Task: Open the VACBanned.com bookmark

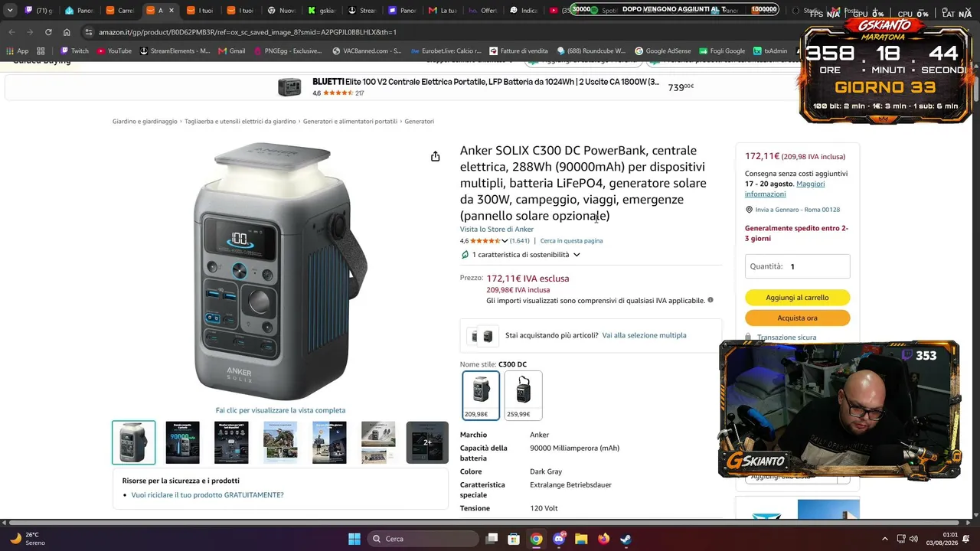Action: click(367, 51)
